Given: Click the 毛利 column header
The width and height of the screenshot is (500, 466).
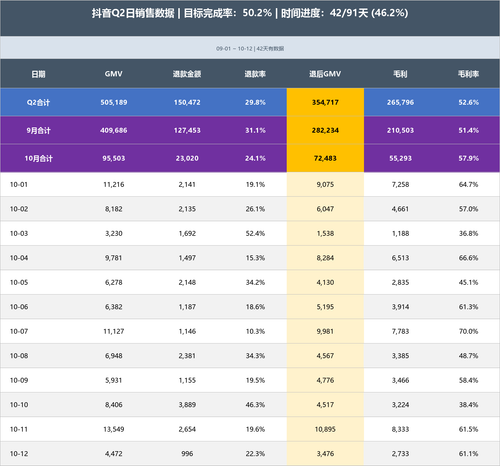Looking at the screenshot, I should point(400,74).
